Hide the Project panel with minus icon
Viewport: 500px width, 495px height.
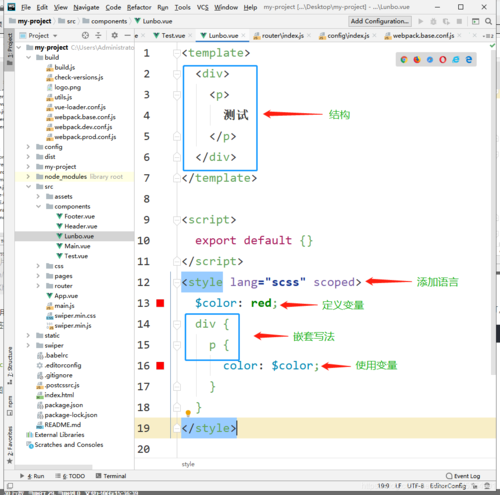coord(127,35)
